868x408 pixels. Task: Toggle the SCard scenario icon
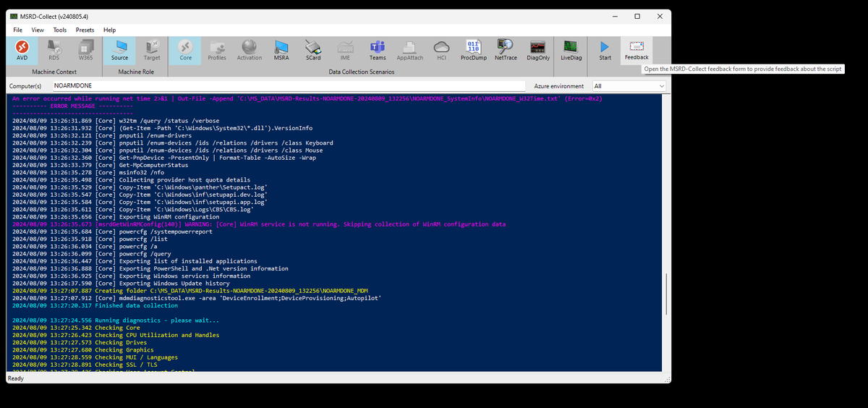pos(313,50)
